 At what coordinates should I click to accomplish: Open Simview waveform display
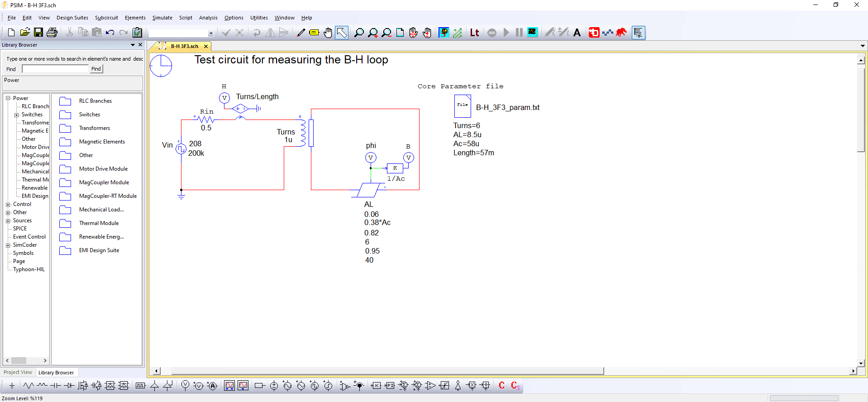pyautogui.click(x=533, y=32)
